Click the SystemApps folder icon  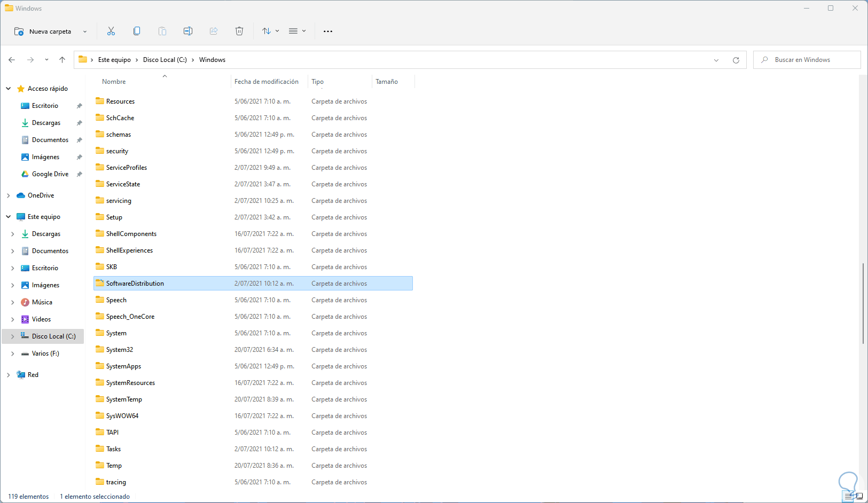(100, 366)
